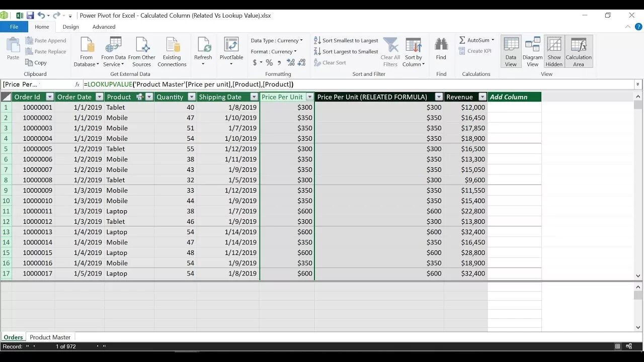
Task: Click From Other Sources
Action: (142, 52)
